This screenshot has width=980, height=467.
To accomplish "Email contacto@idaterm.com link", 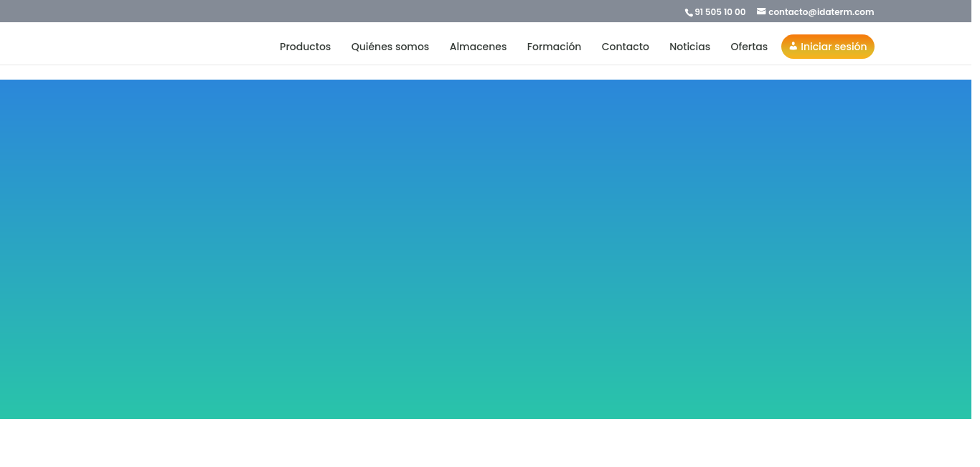I will point(821,12).
